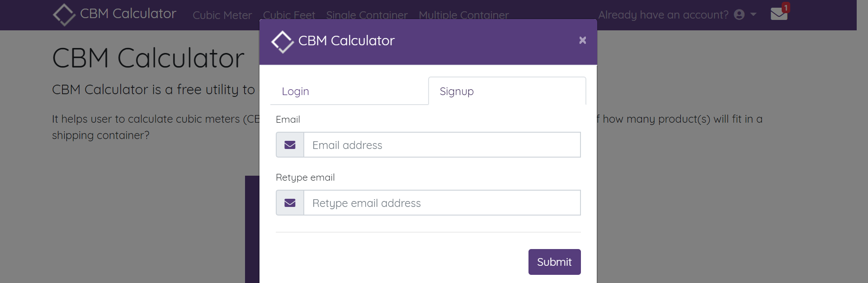Click the envelope icon beside Retype email
The height and width of the screenshot is (283, 868).
pos(290,203)
